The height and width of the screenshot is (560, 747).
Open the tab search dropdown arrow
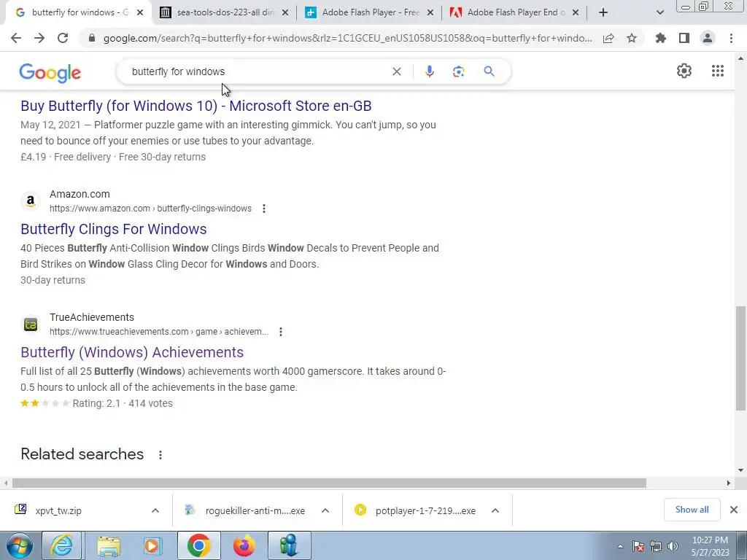(659, 12)
